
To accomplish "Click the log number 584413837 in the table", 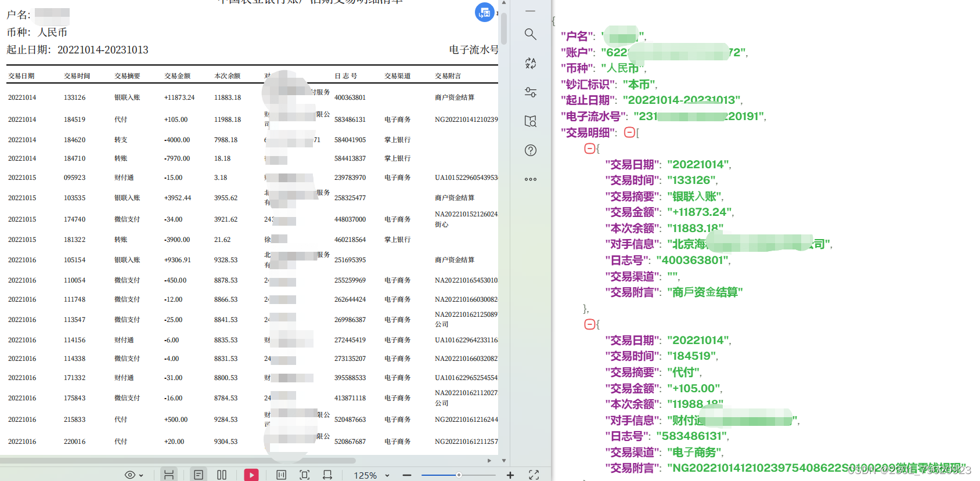I will [350, 158].
